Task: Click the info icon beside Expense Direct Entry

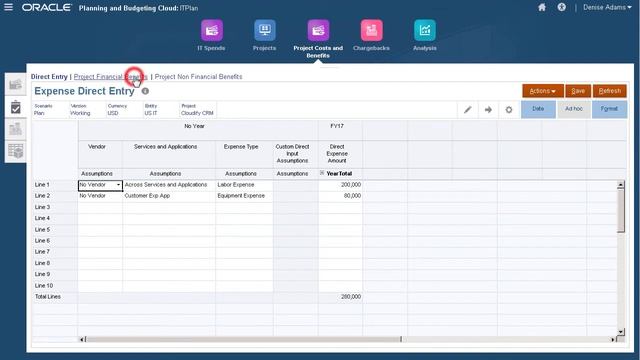Action: pyautogui.click(x=145, y=91)
